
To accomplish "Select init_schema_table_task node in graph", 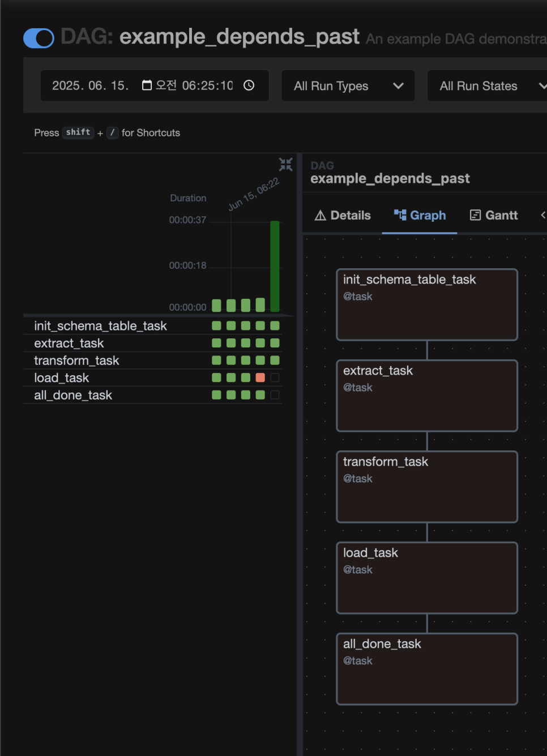I will (427, 304).
